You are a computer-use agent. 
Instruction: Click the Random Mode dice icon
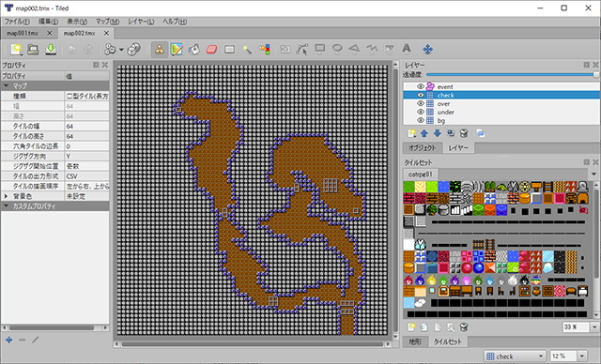tap(133, 50)
